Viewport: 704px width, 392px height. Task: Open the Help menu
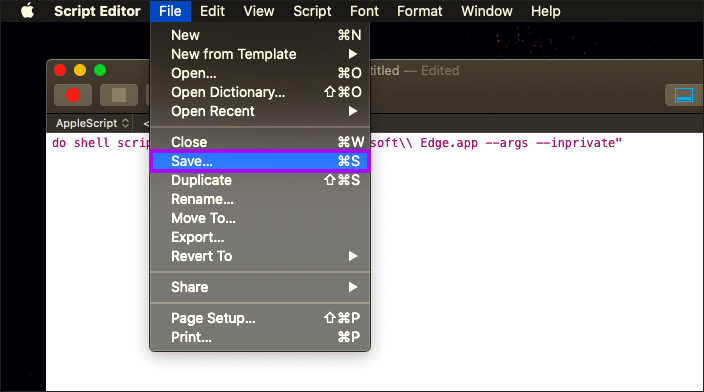pyautogui.click(x=546, y=11)
